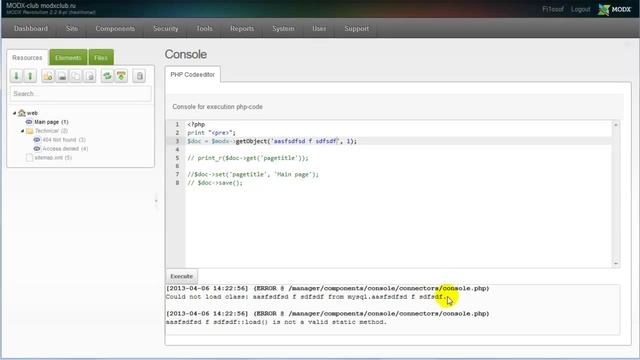Click the <?php line in the editor
Image resolution: width=640 pixels, height=360 pixels.
(x=196, y=124)
